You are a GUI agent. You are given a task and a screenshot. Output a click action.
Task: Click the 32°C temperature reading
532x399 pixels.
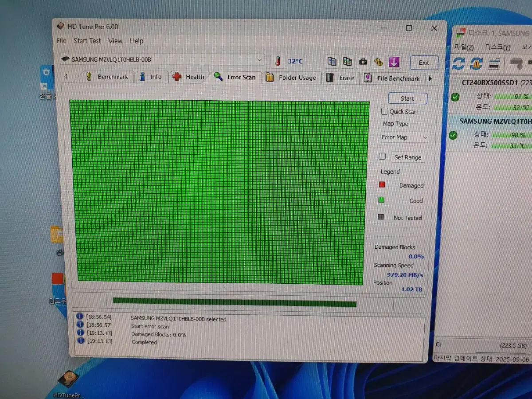pos(295,61)
